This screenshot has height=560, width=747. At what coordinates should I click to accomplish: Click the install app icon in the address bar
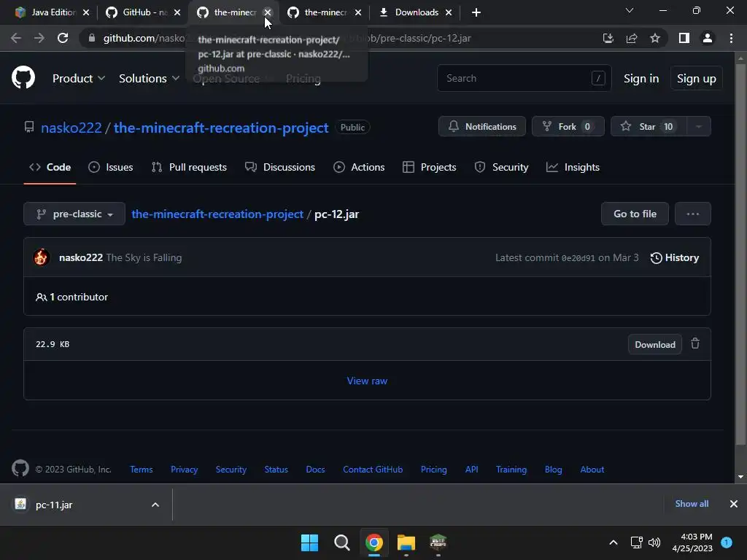(x=608, y=38)
